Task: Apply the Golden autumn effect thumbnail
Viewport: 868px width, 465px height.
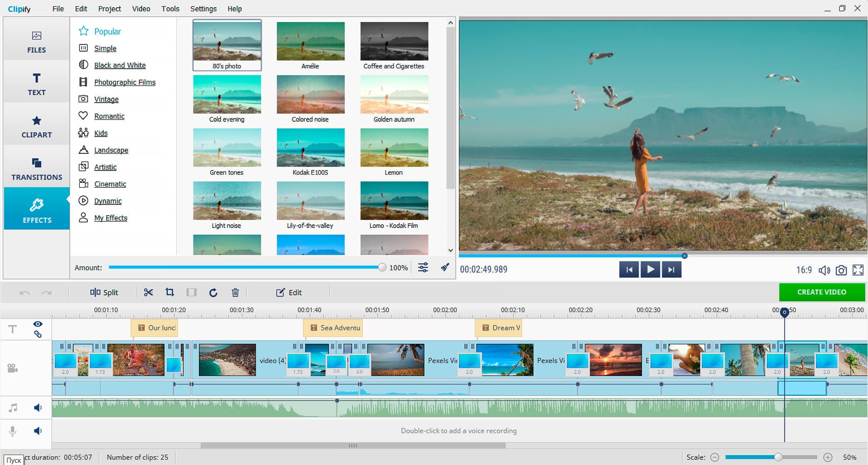Action: [x=394, y=95]
